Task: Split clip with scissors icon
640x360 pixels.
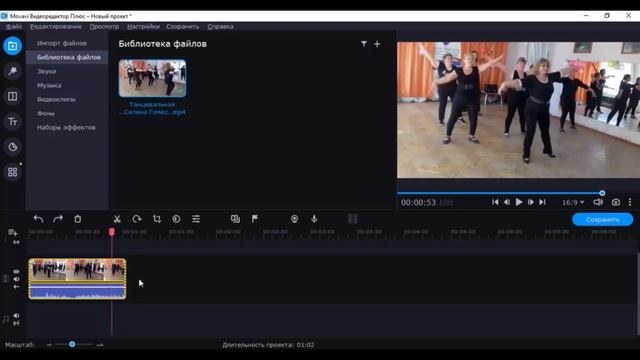Action: pos(117,219)
